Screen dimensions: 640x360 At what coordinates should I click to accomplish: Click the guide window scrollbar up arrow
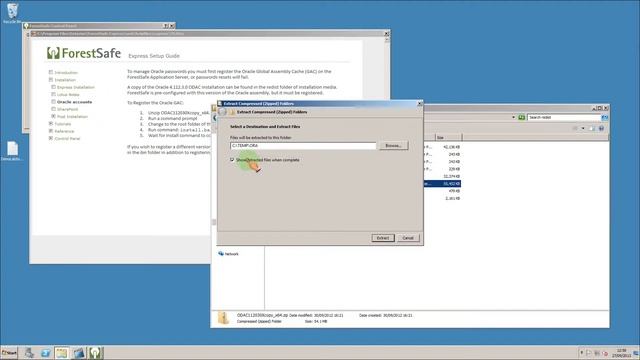(387, 40)
